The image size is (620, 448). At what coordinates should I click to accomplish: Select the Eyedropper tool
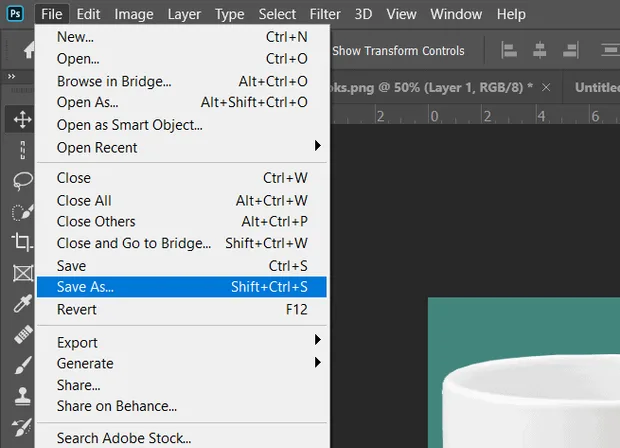(x=23, y=304)
